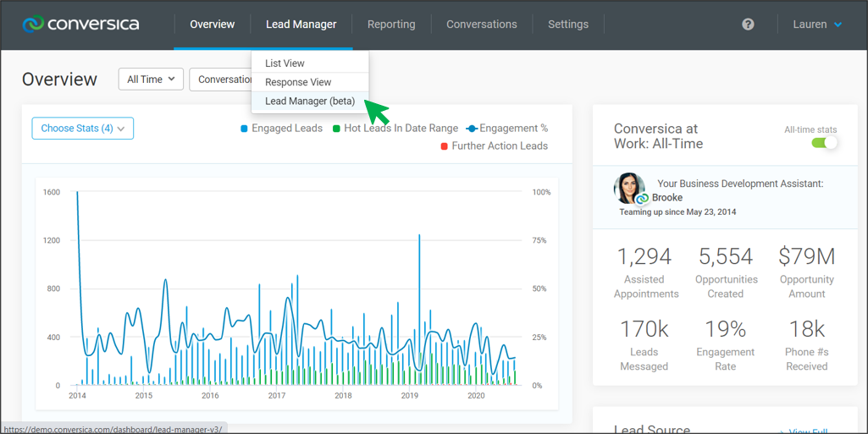This screenshot has width=868, height=434.
Task: Select Response View from the menu
Action: click(x=310, y=82)
